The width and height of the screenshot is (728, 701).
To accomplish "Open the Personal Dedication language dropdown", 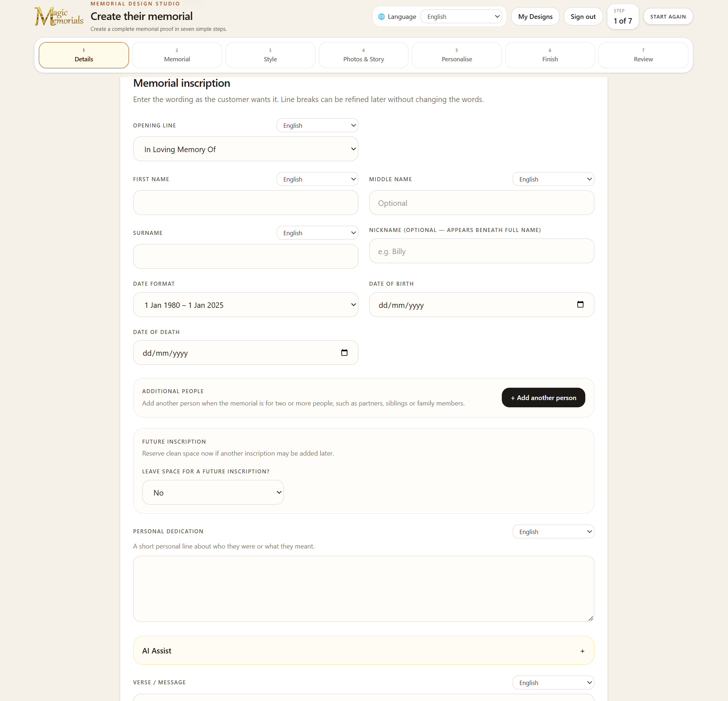I will click(x=553, y=532).
